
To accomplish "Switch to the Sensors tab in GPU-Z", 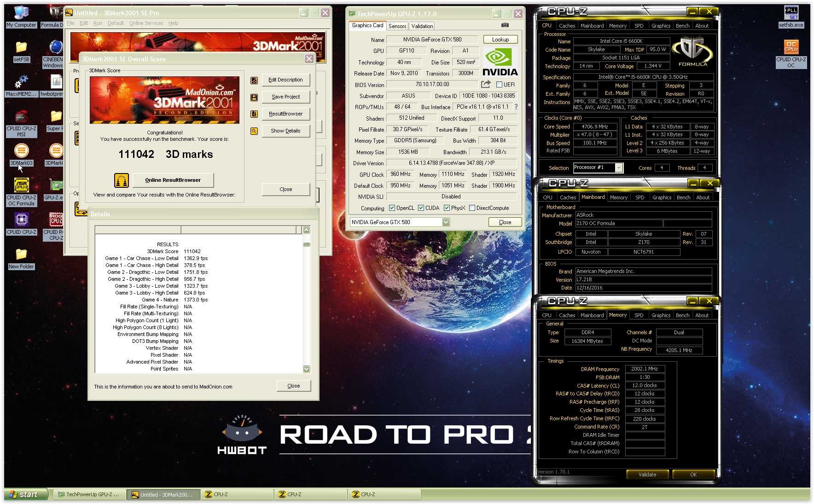I will point(397,26).
